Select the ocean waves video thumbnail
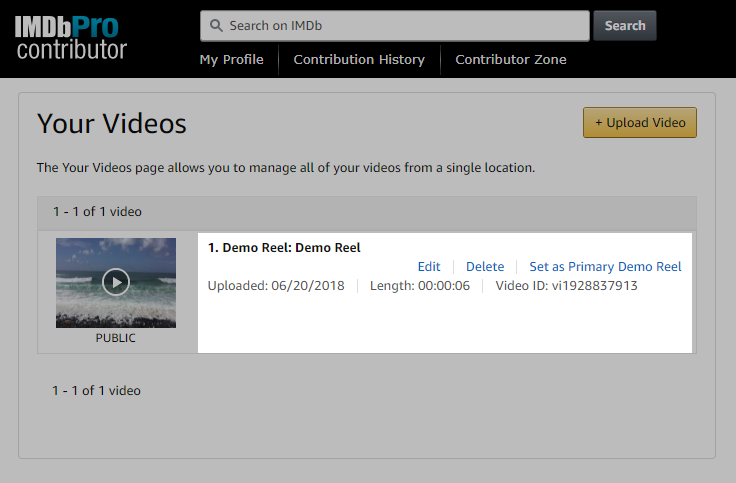The image size is (736, 483). tap(116, 282)
